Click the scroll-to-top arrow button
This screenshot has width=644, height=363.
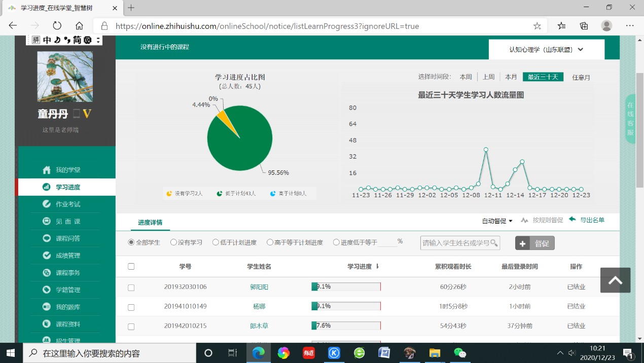[x=615, y=280]
